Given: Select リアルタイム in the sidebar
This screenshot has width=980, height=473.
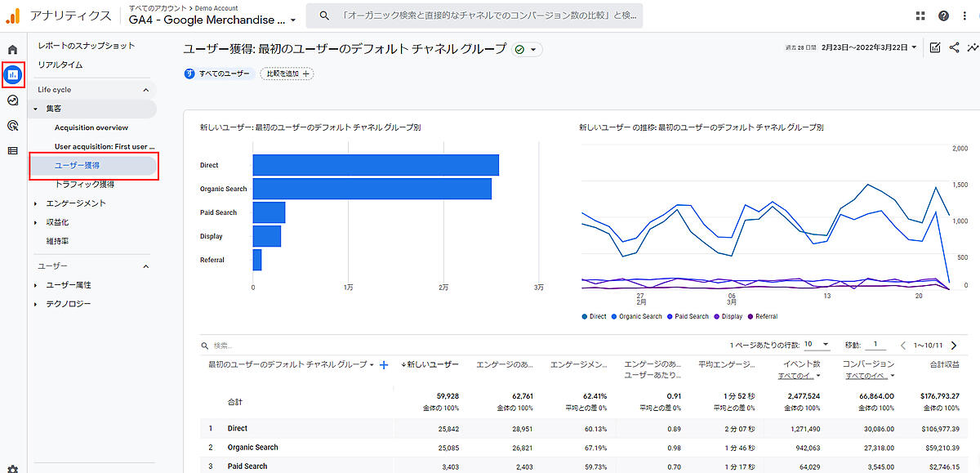Looking at the screenshot, I should [60, 65].
